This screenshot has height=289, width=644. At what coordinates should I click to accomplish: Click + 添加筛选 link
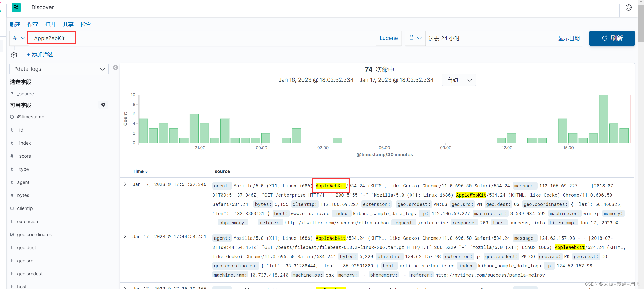[x=40, y=54]
